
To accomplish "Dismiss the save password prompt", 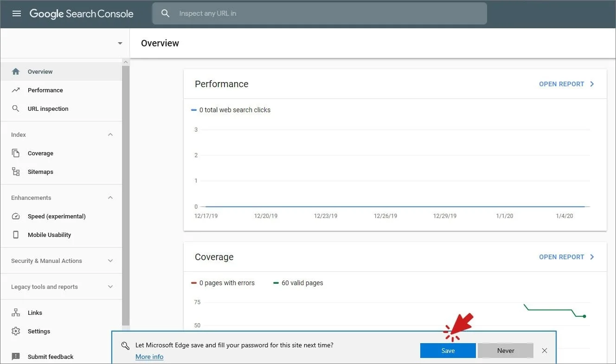I will pyautogui.click(x=545, y=351).
